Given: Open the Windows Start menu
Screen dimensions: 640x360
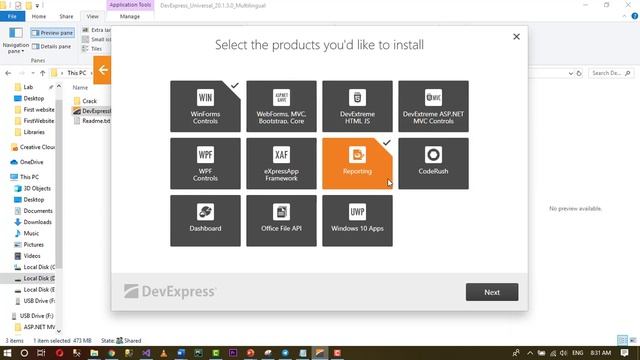Looking at the screenshot, I should pyautogui.click(x=7, y=353).
